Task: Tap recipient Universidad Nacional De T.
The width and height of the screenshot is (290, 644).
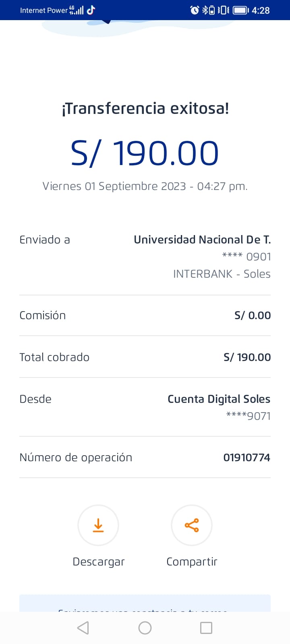Action: (x=202, y=240)
